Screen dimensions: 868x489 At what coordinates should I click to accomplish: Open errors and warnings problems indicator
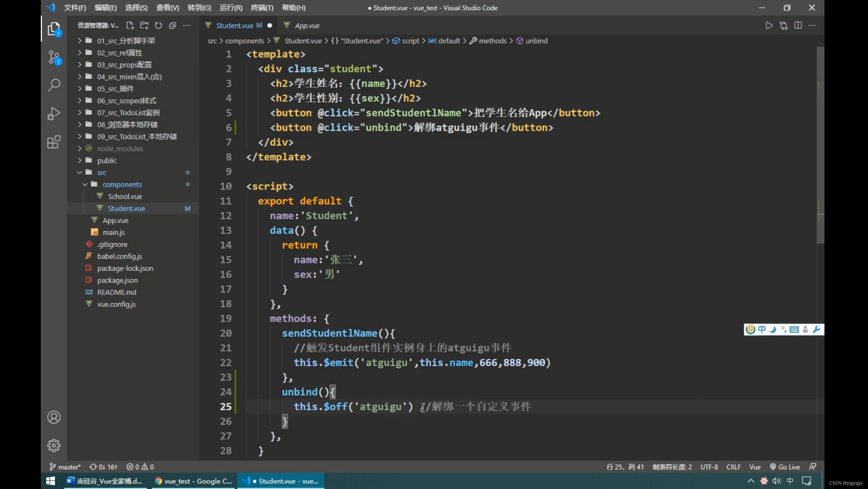tap(140, 467)
